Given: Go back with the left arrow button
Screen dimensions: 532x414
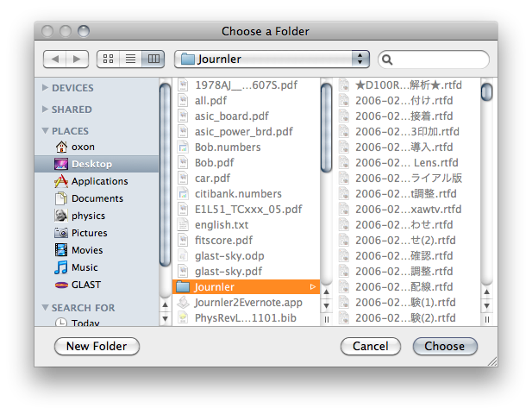Looking at the screenshot, I should (x=55, y=59).
